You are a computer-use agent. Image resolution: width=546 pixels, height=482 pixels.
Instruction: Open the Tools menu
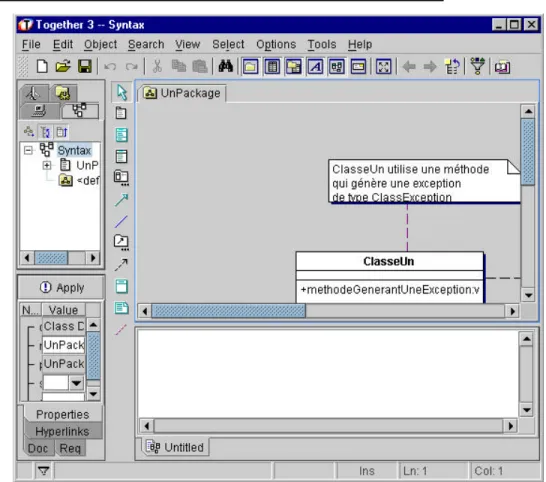tap(322, 45)
